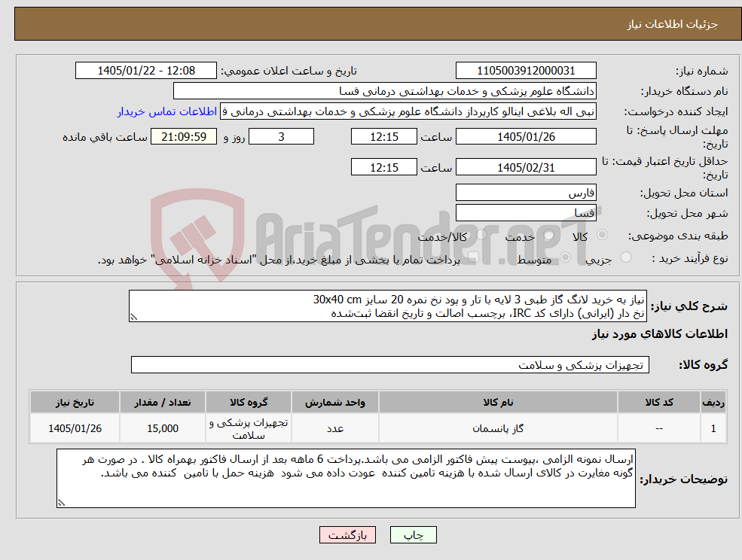Click the نوع فرآیند خرید label

689,258
